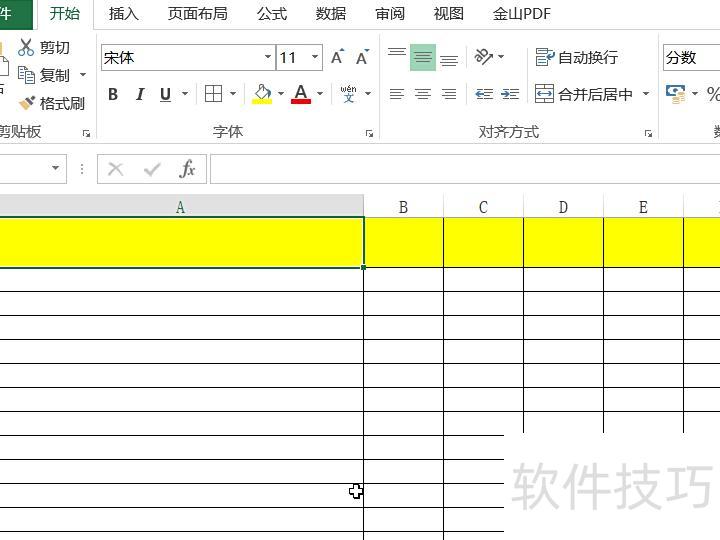Open the 剪贴板 group dialog launcher

(86, 134)
